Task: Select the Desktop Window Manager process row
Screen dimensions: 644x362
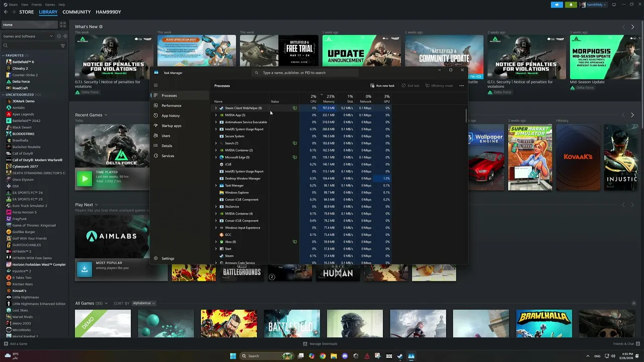Action: (x=302, y=178)
